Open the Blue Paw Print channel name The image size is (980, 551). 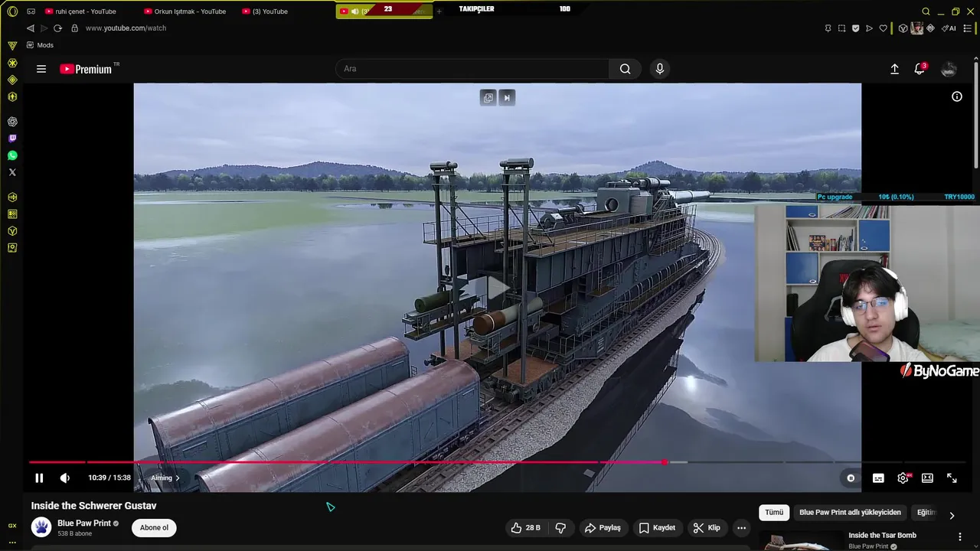pos(84,523)
